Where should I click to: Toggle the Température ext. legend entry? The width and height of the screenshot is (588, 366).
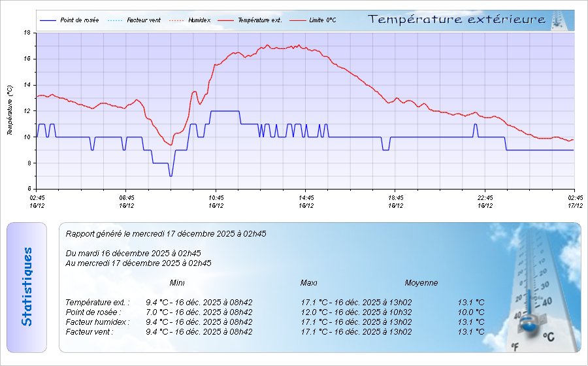coord(251,20)
